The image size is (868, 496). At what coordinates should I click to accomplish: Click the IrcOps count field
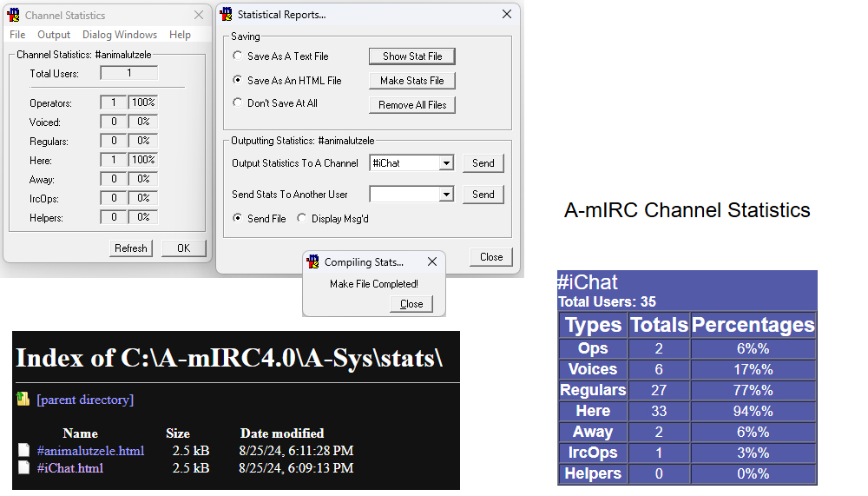point(114,198)
